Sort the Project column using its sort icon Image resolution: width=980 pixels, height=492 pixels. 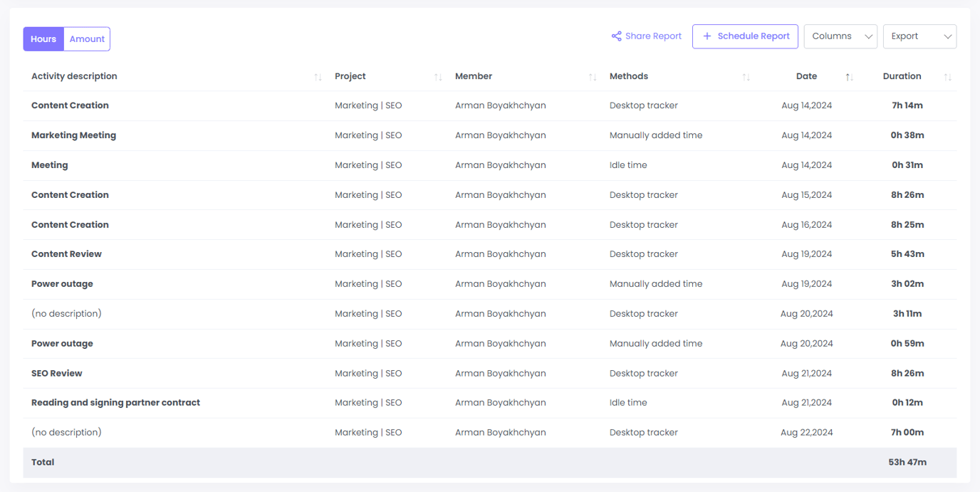pyautogui.click(x=438, y=76)
